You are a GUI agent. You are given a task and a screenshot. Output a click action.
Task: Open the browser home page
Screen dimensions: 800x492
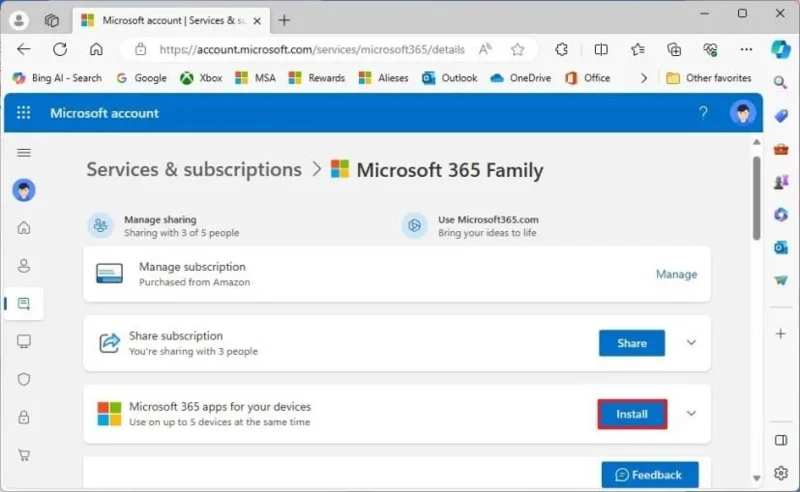click(96, 49)
